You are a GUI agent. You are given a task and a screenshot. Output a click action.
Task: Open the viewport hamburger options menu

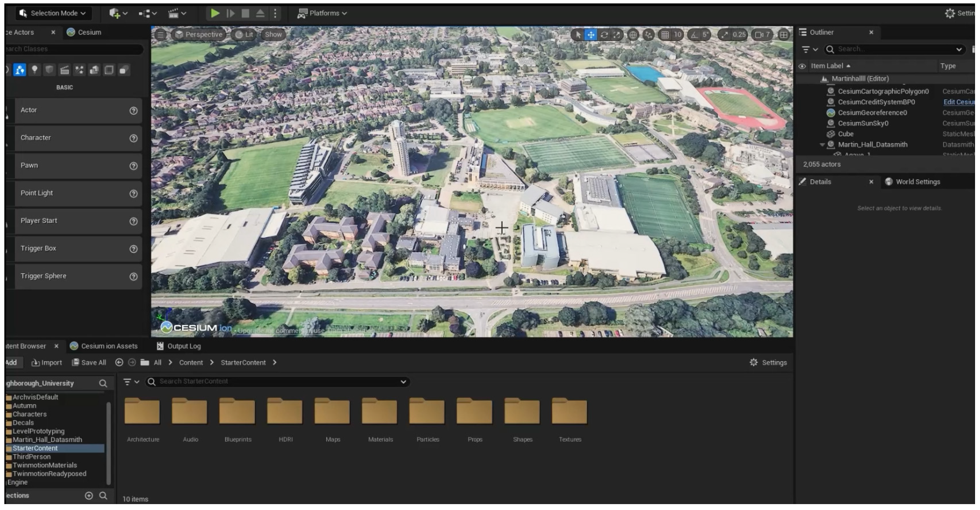point(160,35)
